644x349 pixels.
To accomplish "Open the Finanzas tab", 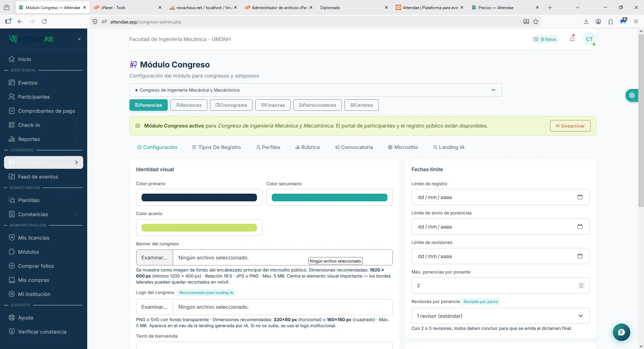I will click(x=273, y=105).
